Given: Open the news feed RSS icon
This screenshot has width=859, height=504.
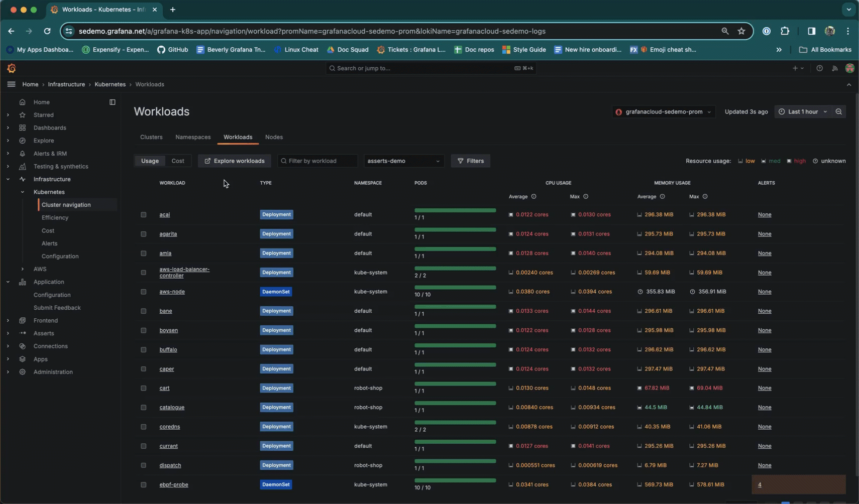Looking at the screenshot, I should point(834,68).
